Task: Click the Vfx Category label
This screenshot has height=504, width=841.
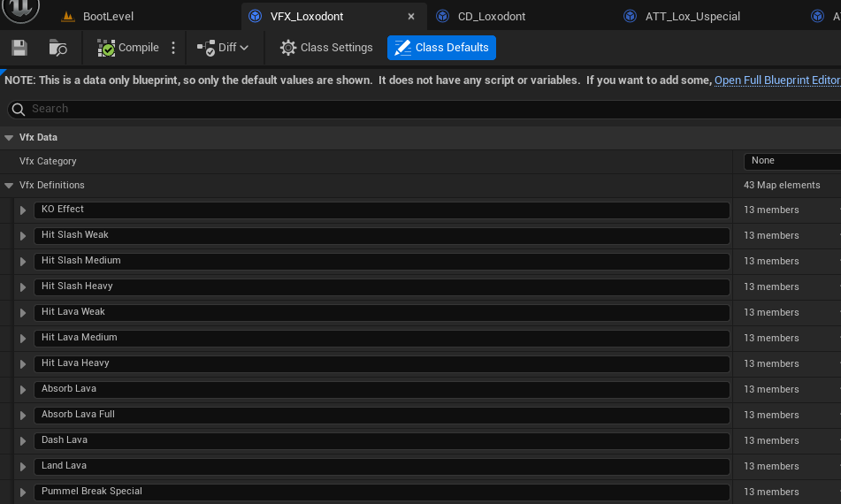Action: 48,162
